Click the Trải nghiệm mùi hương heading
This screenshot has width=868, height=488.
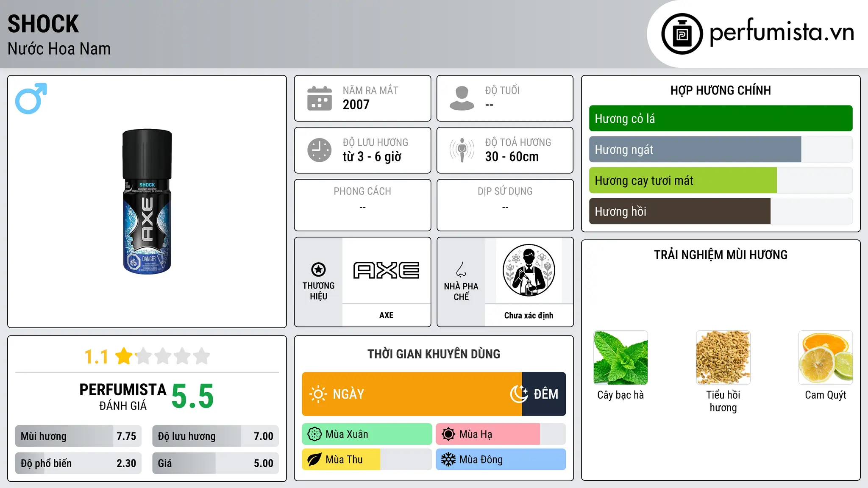[x=721, y=255]
